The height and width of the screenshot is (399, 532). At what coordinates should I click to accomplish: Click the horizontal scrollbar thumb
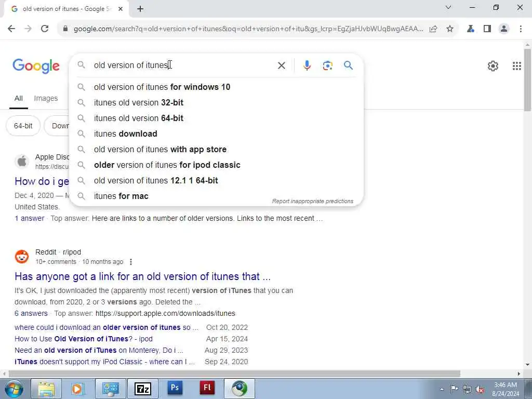point(234,374)
